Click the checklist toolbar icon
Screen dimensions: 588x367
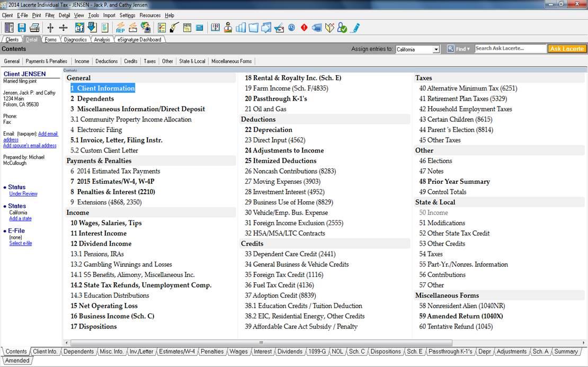pos(162,28)
